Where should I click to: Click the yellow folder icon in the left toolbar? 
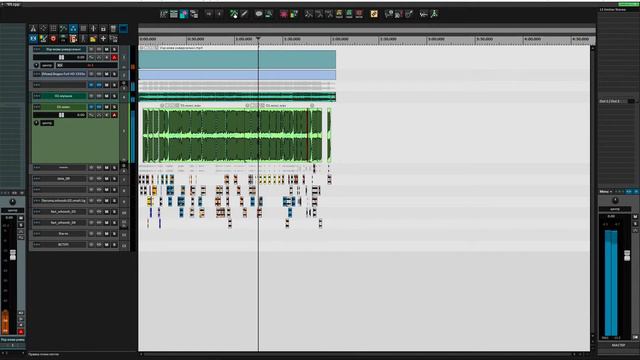(x=93, y=38)
